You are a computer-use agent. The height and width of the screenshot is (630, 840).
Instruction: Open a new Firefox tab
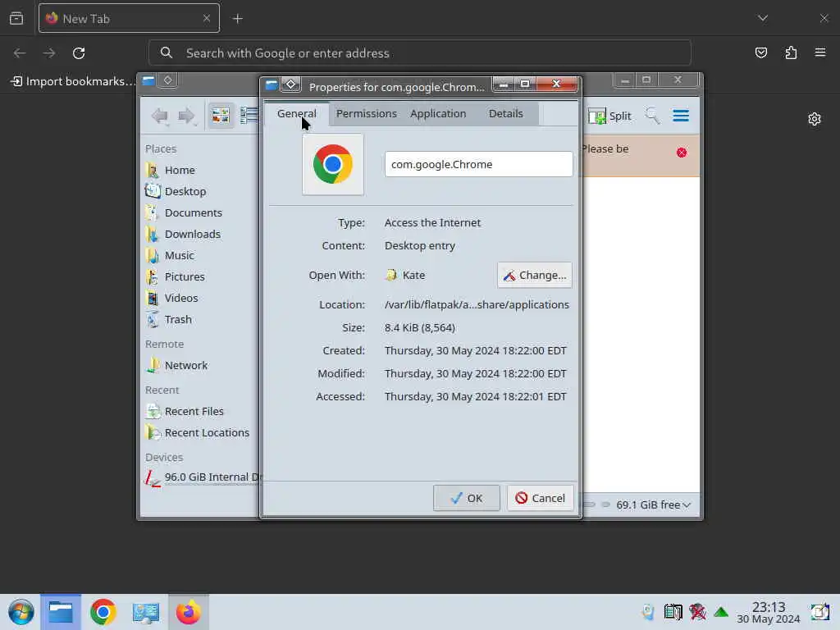238,19
